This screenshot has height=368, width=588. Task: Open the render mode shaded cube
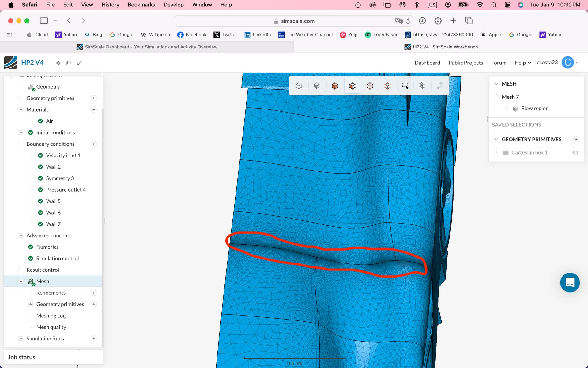click(317, 86)
